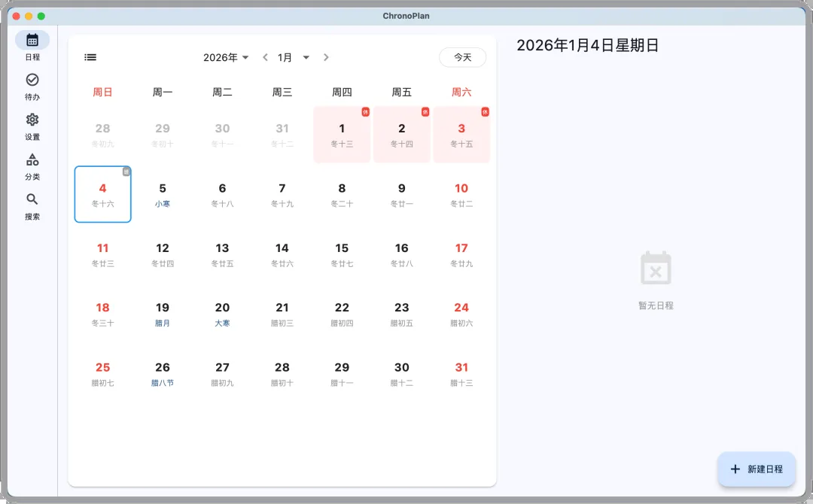This screenshot has width=813, height=504.
Task: Expand the 2026年 year dropdown
Action: pyautogui.click(x=226, y=57)
